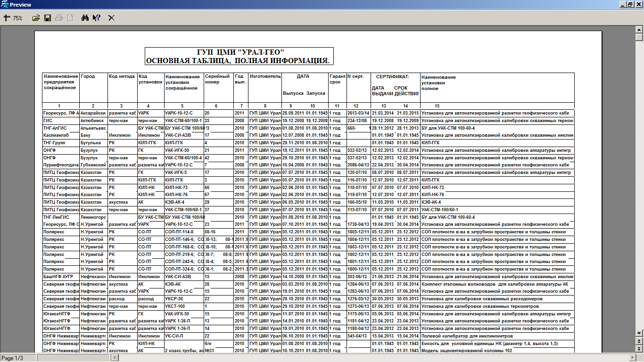Click the date cell 28.09.2011
644x362 pixels.
click(x=293, y=113)
